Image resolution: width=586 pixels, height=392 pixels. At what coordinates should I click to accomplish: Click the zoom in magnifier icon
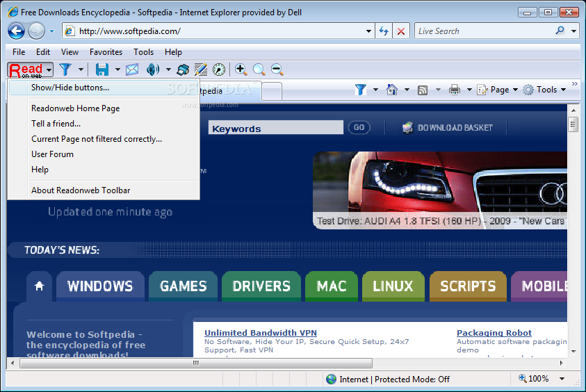241,70
